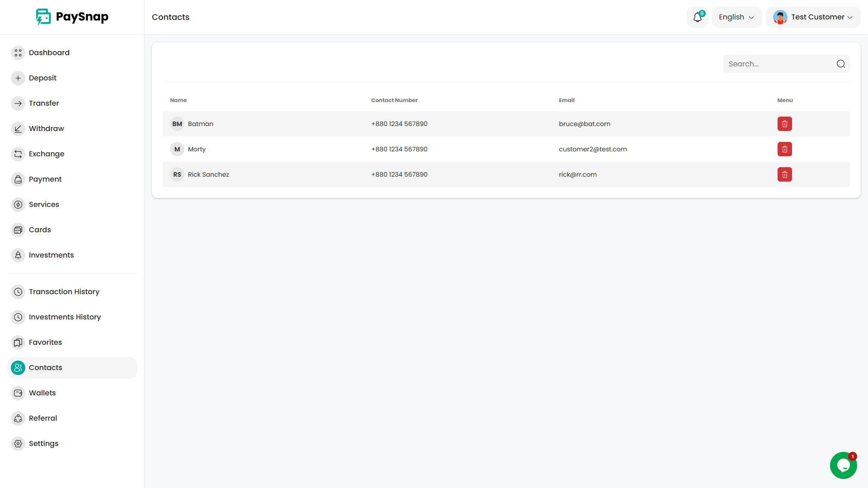
Task: Click the PaySnap logo
Action: click(72, 17)
